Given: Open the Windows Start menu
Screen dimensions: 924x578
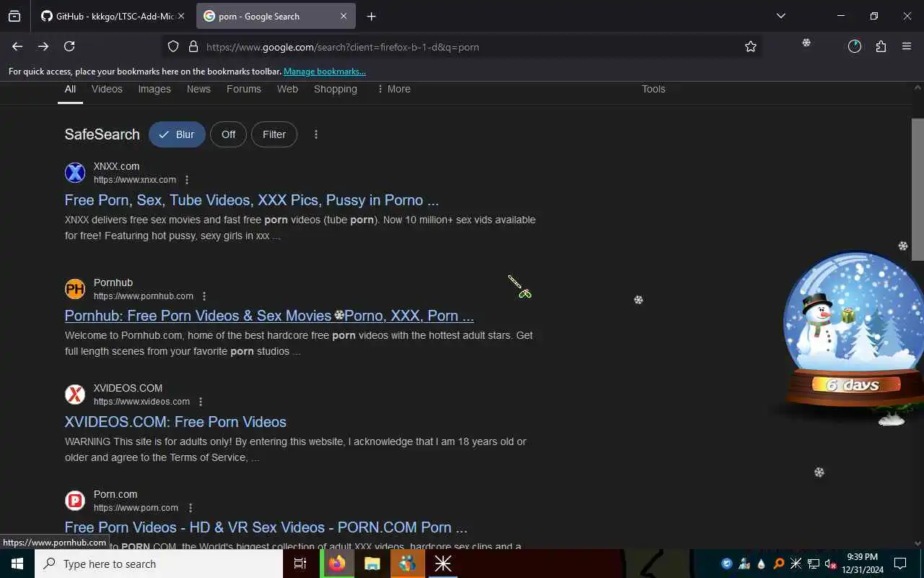Looking at the screenshot, I should [x=17, y=564].
